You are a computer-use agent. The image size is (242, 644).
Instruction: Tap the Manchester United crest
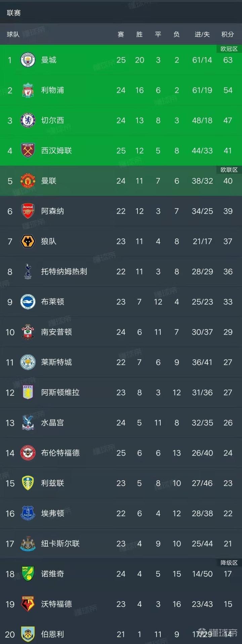click(x=28, y=181)
